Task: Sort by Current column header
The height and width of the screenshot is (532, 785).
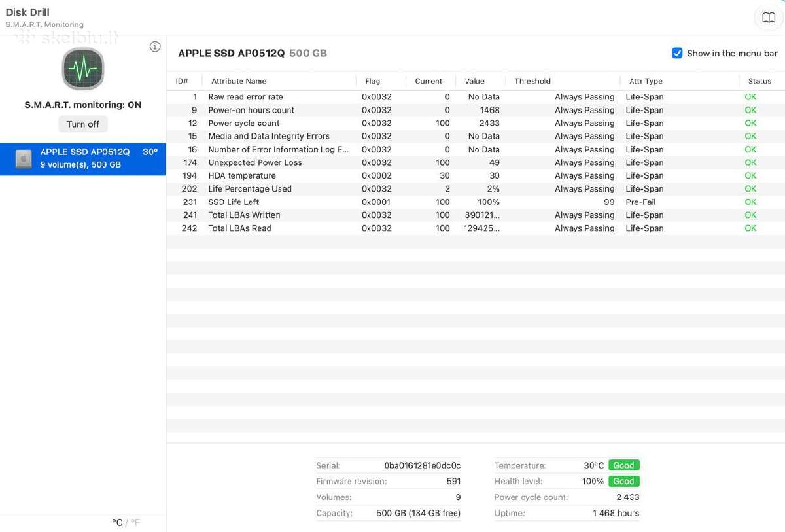Action: (x=428, y=81)
